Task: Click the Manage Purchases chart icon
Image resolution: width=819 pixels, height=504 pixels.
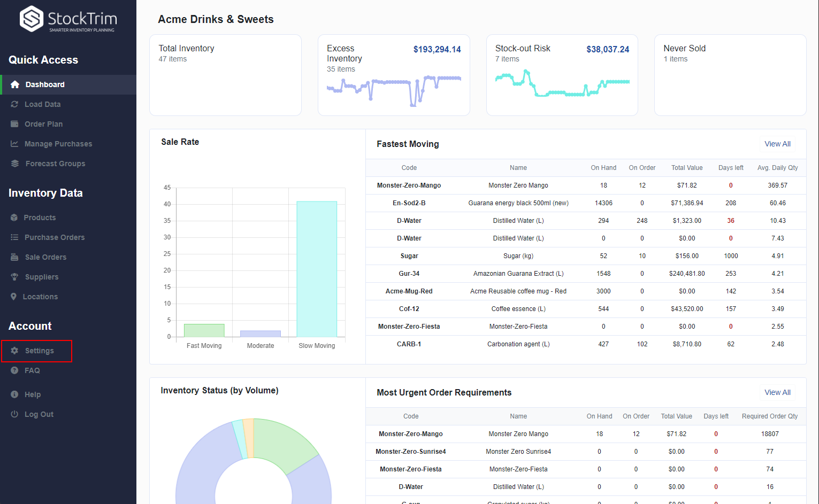Action: [15, 144]
